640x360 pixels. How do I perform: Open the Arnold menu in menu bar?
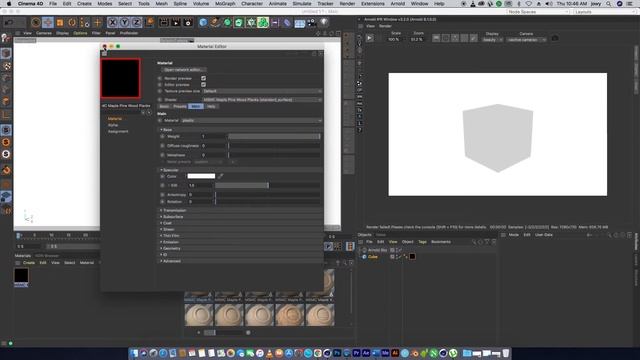[397, 4]
